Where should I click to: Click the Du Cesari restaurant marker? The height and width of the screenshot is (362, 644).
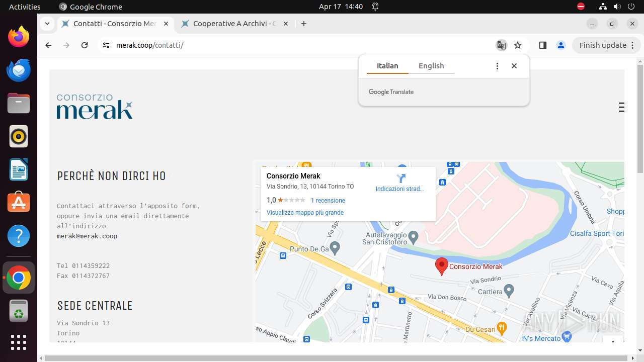[x=502, y=328]
